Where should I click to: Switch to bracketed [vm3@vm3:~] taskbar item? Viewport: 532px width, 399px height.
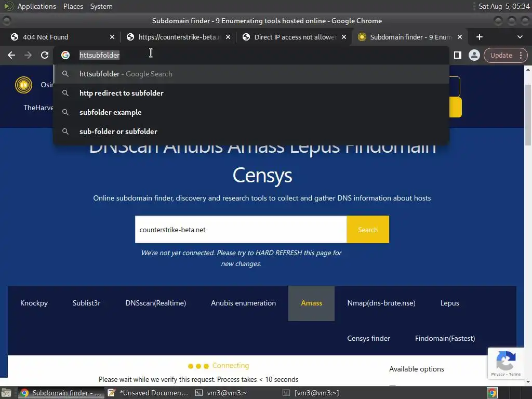tap(311, 393)
